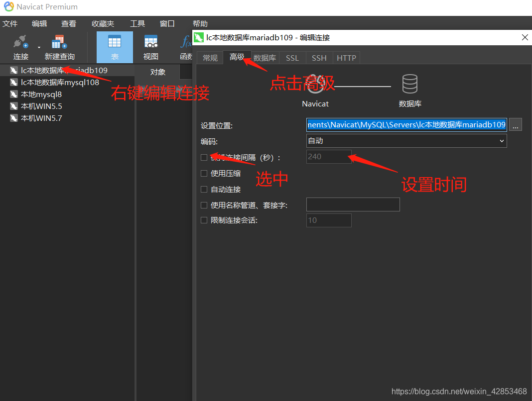Viewport: 532px width, 401px height.
Task: Open the 文件 menu
Action: [x=10, y=23]
